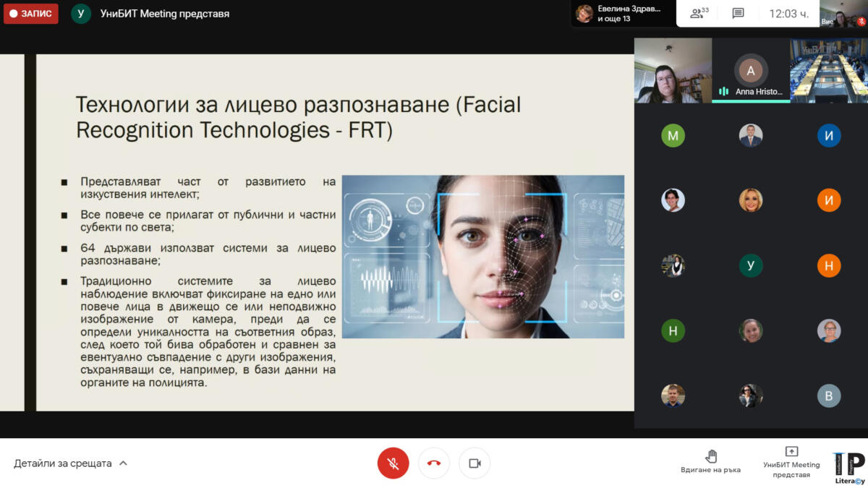Click the У avatar beside the meeting title
Viewport: 868px width, 488px height.
[x=81, y=14]
